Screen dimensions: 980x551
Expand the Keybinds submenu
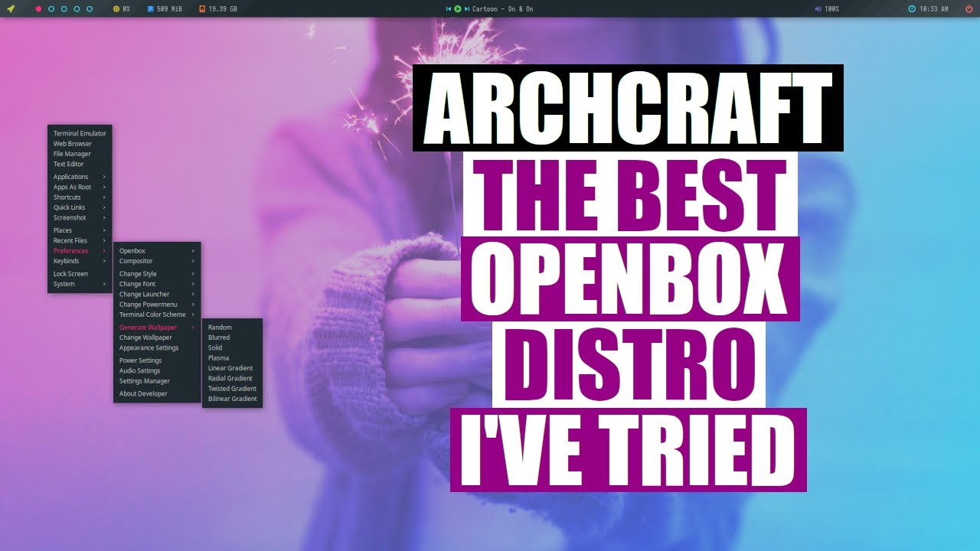click(80, 261)
